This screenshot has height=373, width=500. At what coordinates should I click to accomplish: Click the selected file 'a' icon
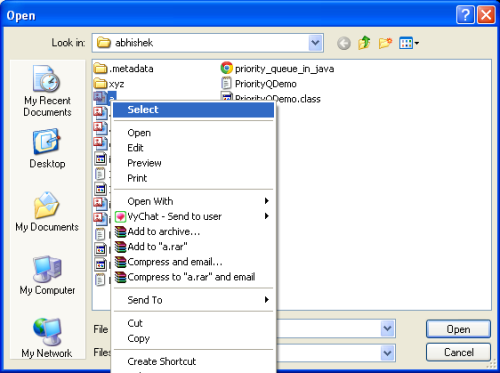100,97
